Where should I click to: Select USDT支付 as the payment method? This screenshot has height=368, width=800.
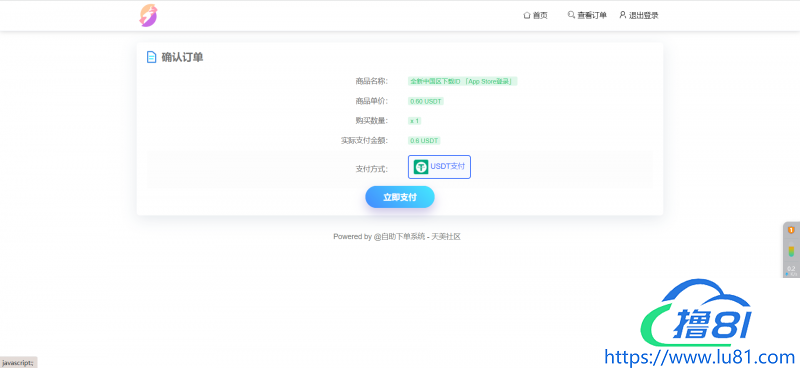pyautogui.click(x=439, y=167)
